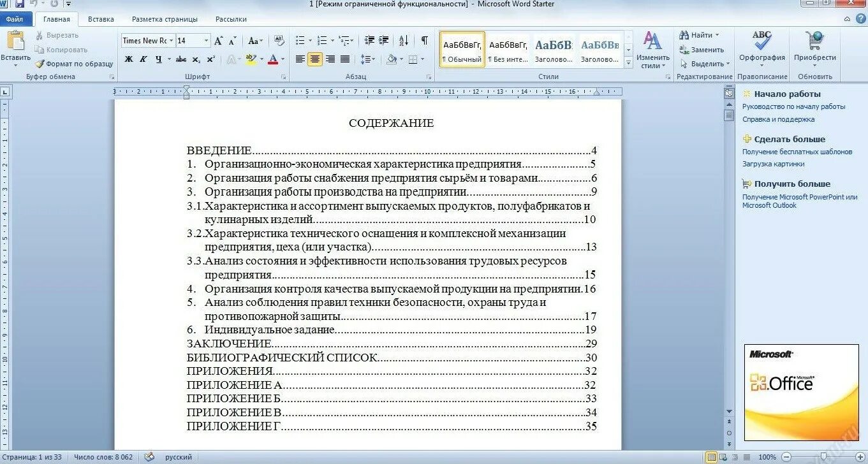Switch to the Рассылки tab
Image resolution: width=868 pixels, height=464 pixels.
click(231, 19)
